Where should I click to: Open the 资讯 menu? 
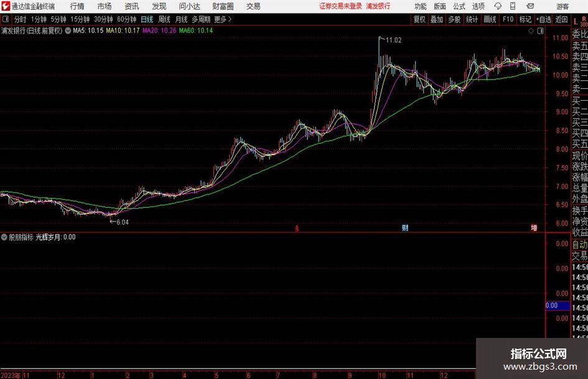click(x=132, y=6)
